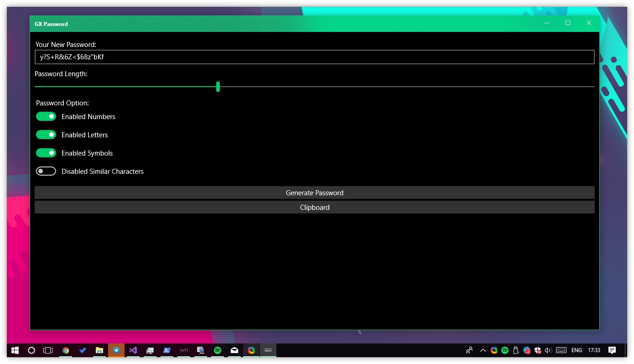Minimize the GX Password window
The width and height of the screenshot is (634, 364).
tap(547, 23)
